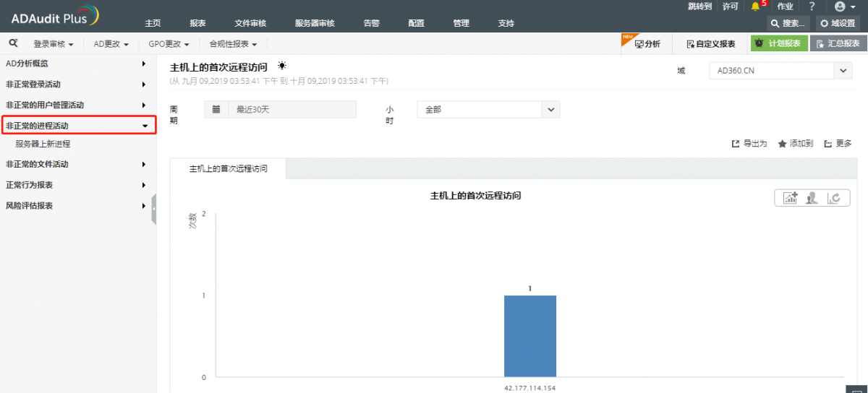Switch to the 服务器审核 tab
This screenshot has height=393, width=868.
(x=315, y=23)
